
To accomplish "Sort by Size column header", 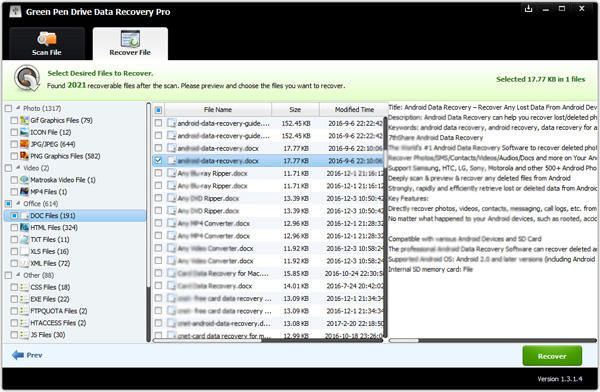I will (295, 109).
